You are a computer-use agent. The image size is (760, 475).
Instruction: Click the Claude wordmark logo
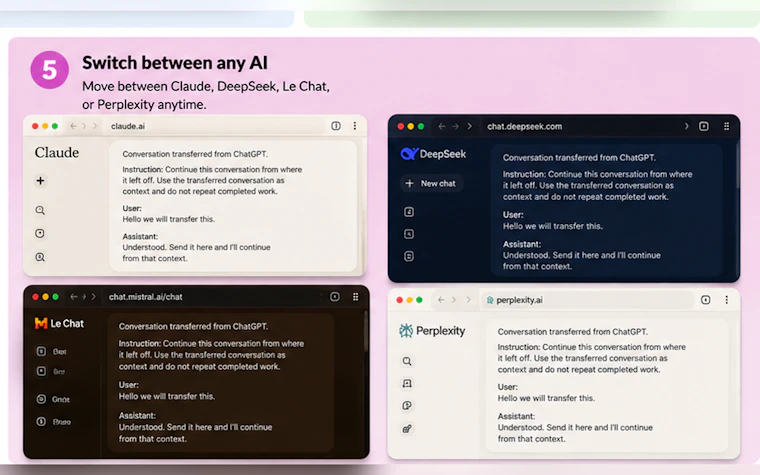click(57, 153)
